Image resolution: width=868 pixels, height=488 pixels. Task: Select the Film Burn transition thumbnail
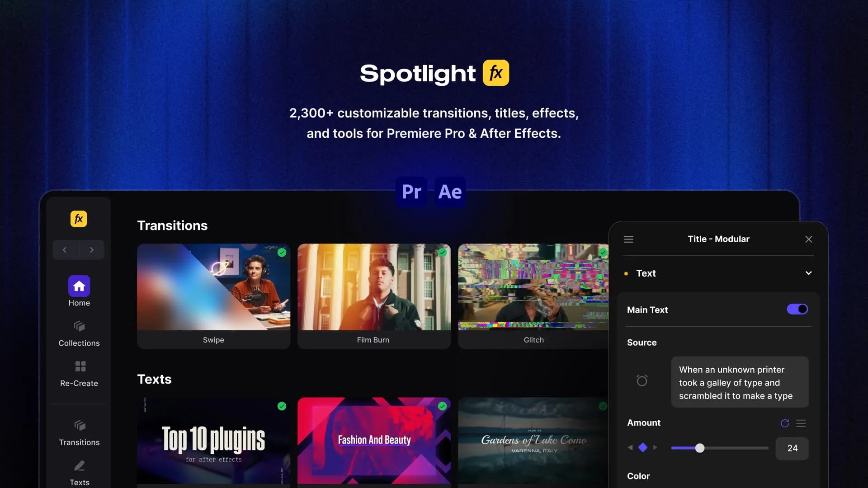coord(373,287)
